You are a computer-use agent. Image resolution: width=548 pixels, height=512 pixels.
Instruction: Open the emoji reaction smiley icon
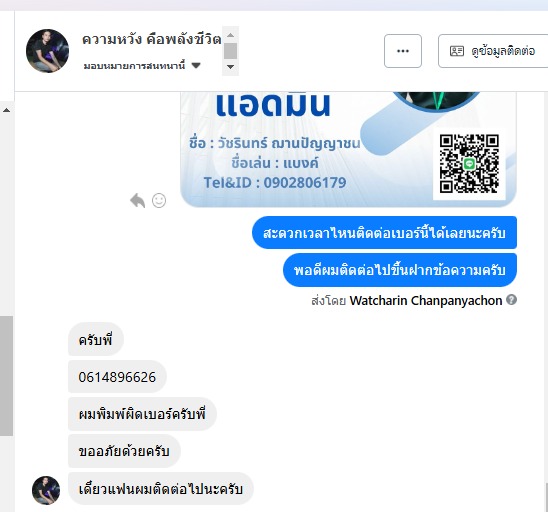pyautogui.click(x=159, y=201)
